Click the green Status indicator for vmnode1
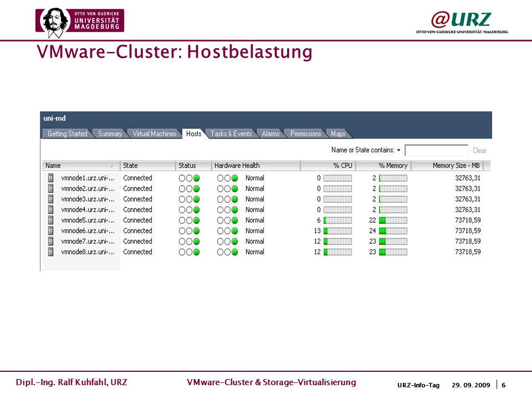The image size is (532, 399). click(x=196, y=178)
